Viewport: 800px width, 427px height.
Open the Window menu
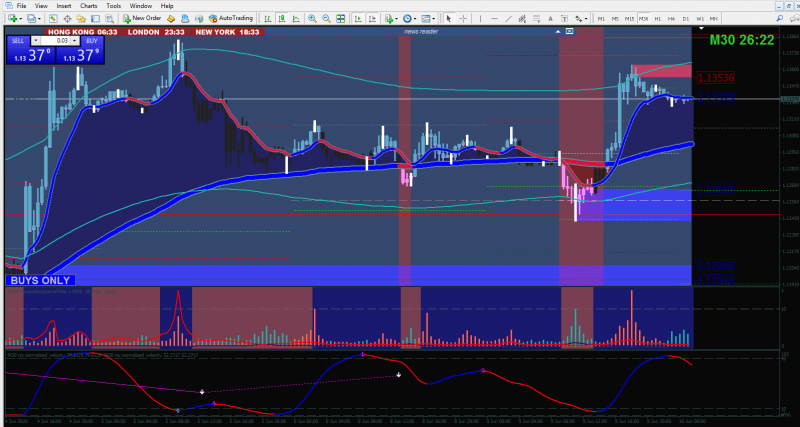click(140, 6)
